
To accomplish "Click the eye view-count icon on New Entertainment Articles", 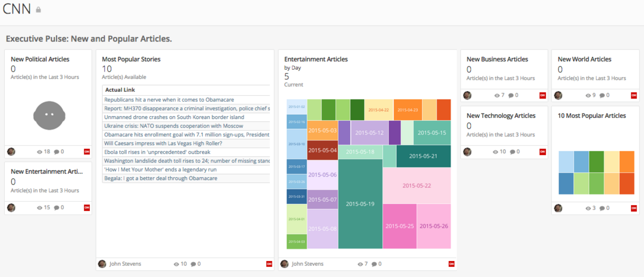I will pyautogui.click(x=39, y=208).
